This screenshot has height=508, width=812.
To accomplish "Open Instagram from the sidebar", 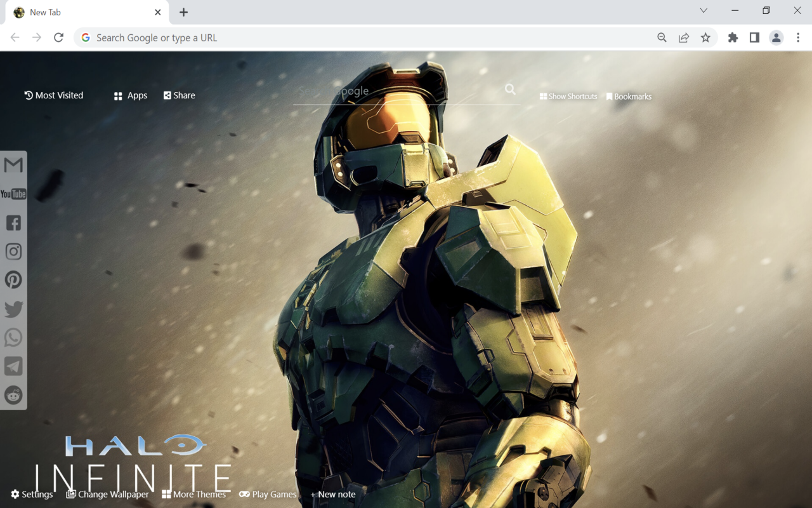I will point(13,251).
